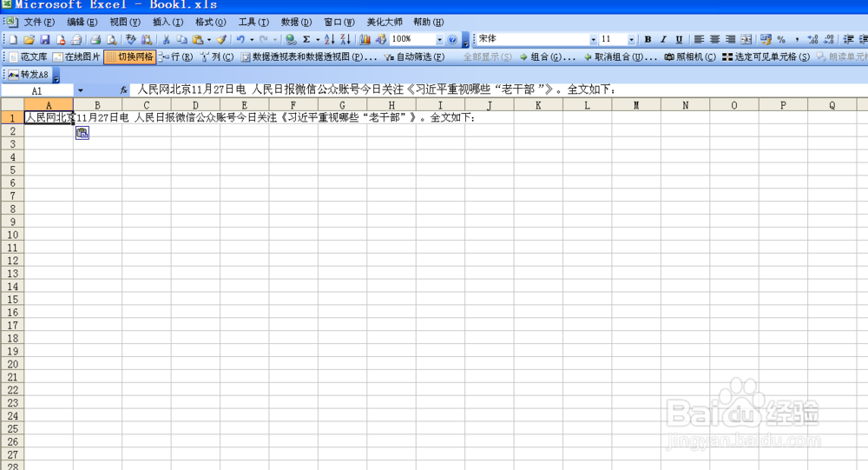Open Print Preview
This screenshot has height=470, width=868.
[x=111, y=39]
